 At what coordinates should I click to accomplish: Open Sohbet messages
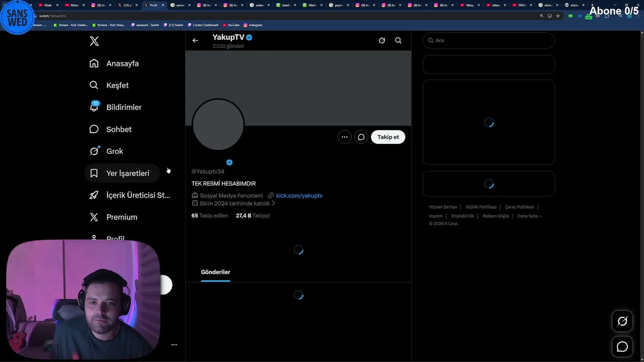(111, 129)
